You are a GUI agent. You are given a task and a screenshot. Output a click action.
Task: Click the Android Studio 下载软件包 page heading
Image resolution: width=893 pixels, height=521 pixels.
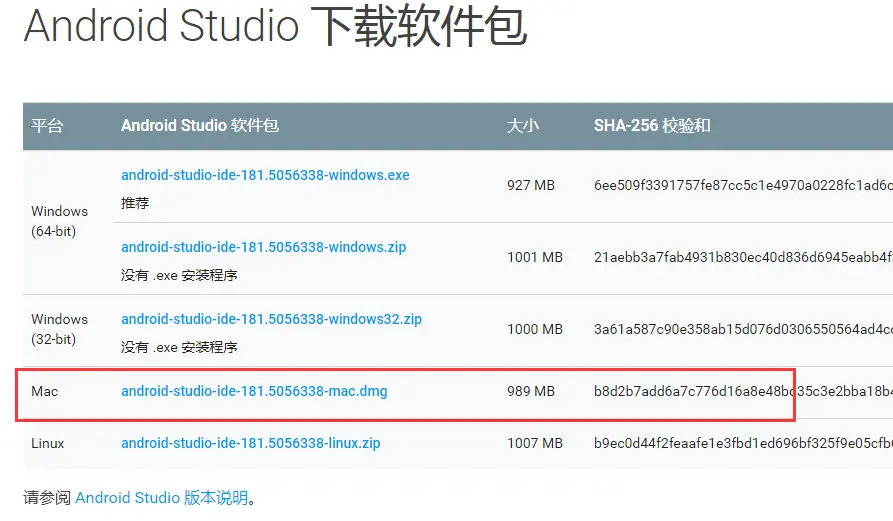click(275, 26)
